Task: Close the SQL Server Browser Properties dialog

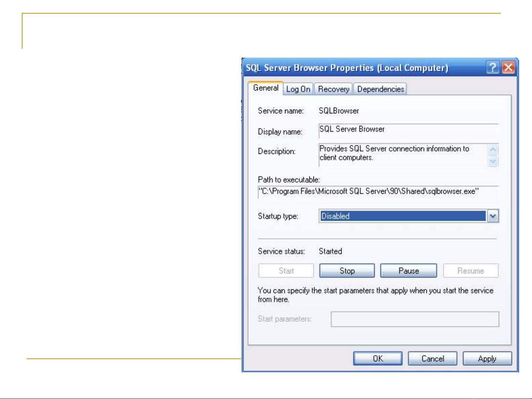Action: pos(508,68)
